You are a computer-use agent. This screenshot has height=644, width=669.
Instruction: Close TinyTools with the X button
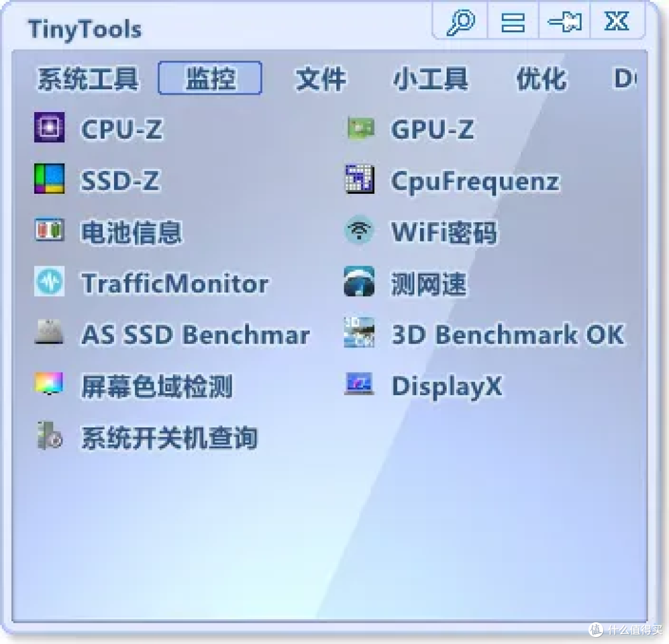[x=616, y=21]
